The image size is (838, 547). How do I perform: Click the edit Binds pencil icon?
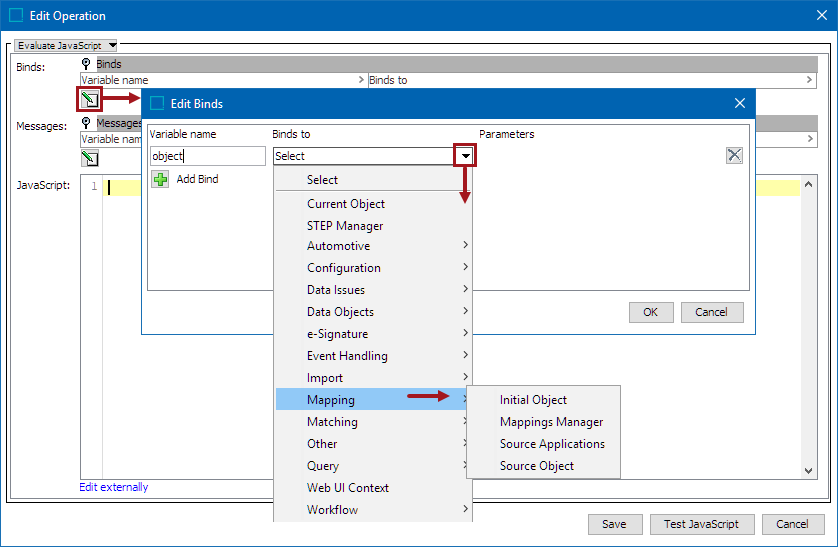click(x=90, y=99)
